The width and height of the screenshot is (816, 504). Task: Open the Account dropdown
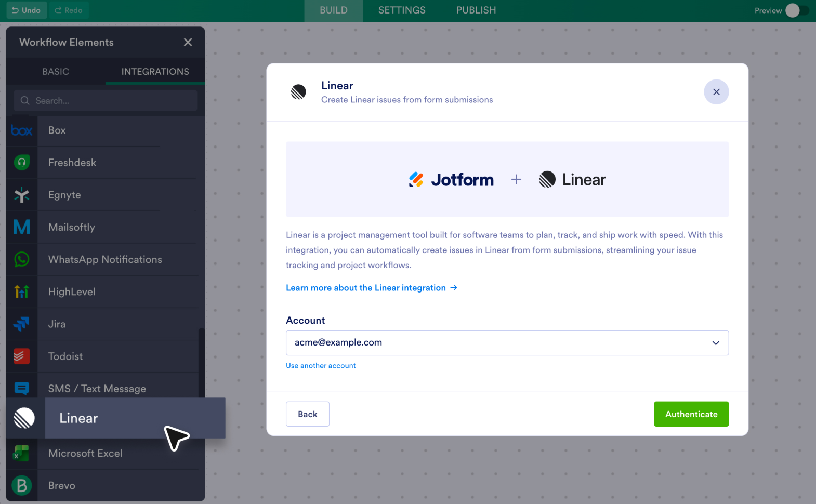507,343
